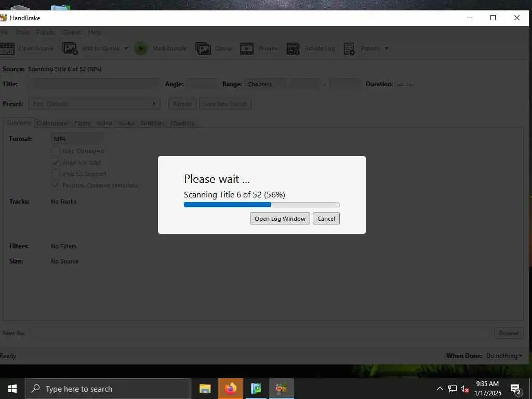Click the network tray icon

pos(453,389)
